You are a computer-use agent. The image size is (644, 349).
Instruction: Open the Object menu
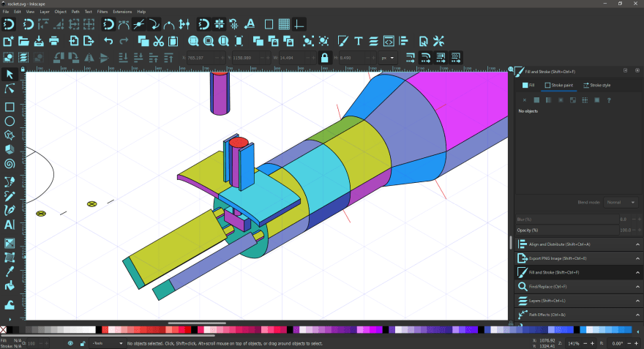[x=60, y=12]
